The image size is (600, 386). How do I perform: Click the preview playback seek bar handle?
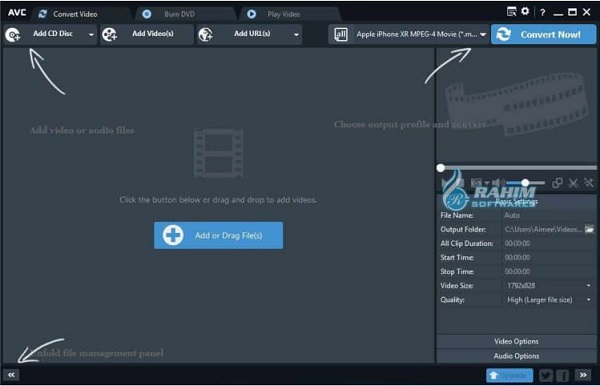(441, 168)
